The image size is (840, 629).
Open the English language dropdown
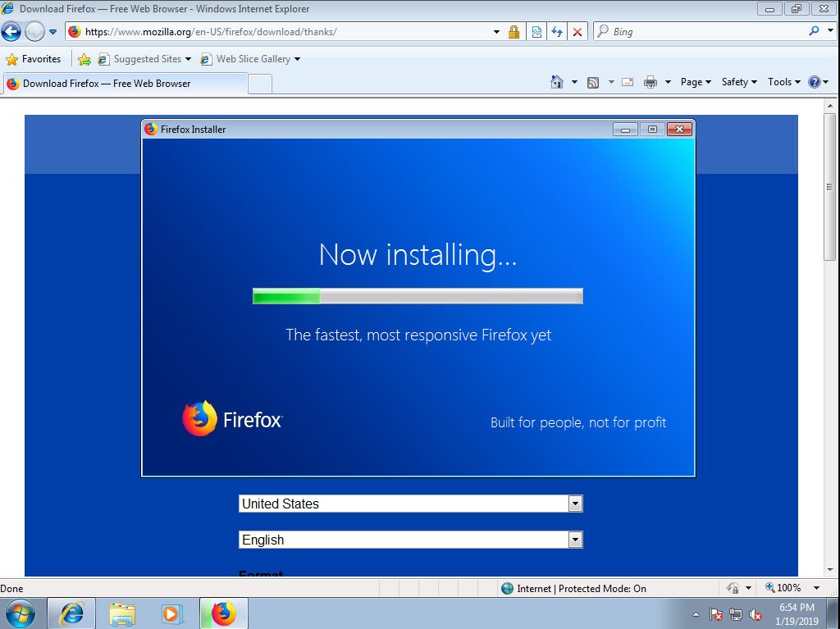point(410,540)
